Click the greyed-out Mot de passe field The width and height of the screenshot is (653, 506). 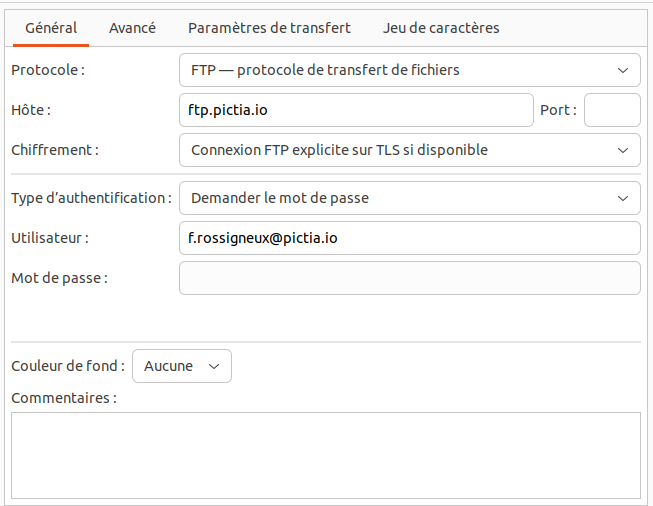click(x=409, y=278)
